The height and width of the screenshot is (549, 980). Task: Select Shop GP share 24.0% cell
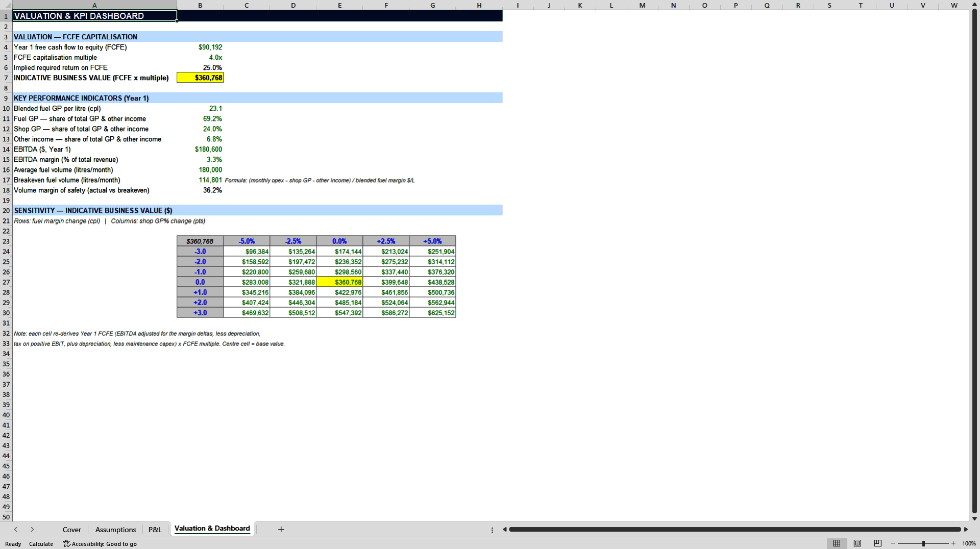[200, 129]
